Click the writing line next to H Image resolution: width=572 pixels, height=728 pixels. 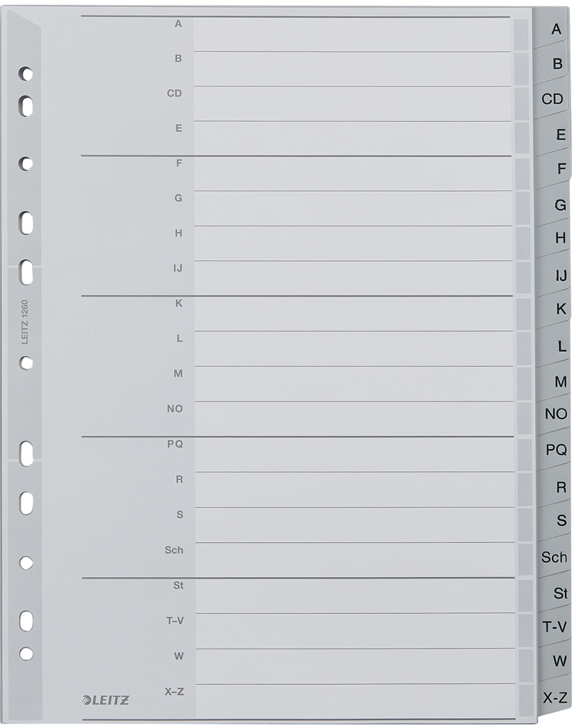pyautogui.click(x=353, y=243)
